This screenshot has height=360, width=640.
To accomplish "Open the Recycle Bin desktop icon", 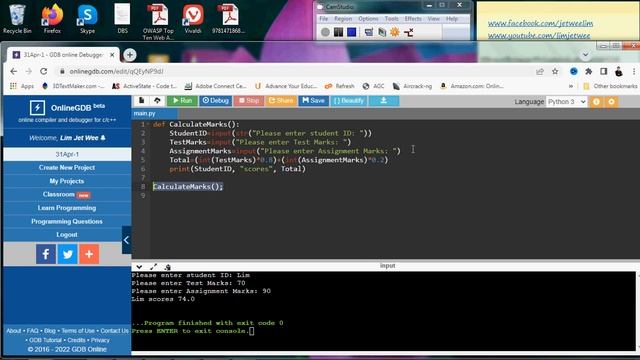I will [17, 19].
